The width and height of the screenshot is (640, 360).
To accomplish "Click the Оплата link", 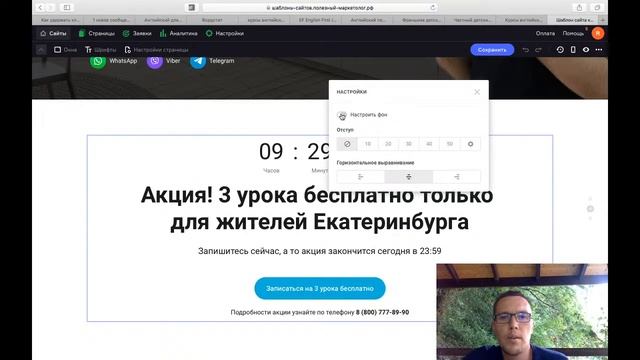I will click(545, 33).
